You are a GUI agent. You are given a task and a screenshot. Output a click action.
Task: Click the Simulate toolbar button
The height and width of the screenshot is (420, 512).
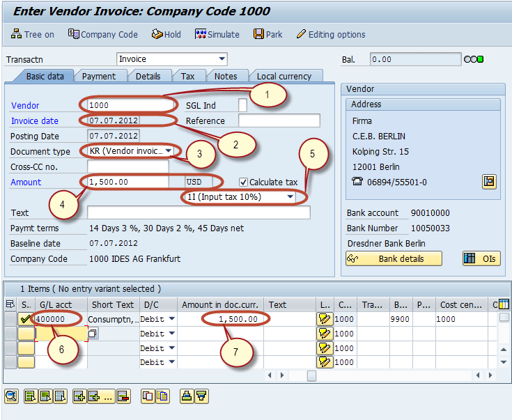pos(217,34)
